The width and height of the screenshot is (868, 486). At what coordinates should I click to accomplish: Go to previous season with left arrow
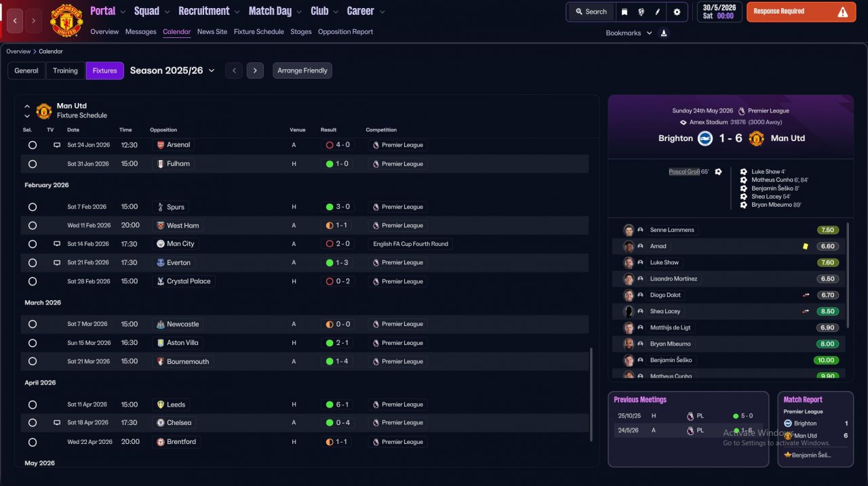[234, 70]
